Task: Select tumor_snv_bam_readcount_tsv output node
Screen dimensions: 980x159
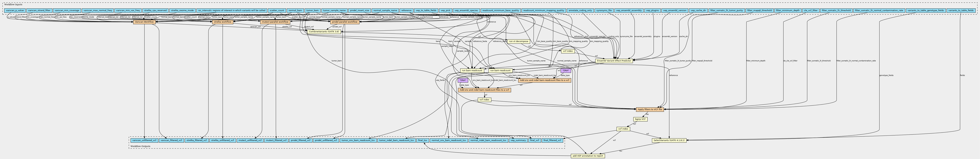Action: (x=358, y=140)
